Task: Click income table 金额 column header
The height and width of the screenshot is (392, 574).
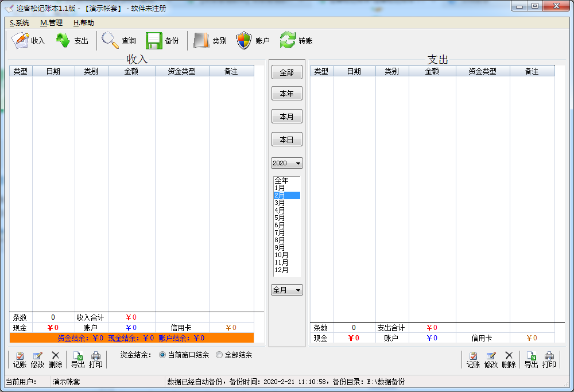Action: pos(131,71)
